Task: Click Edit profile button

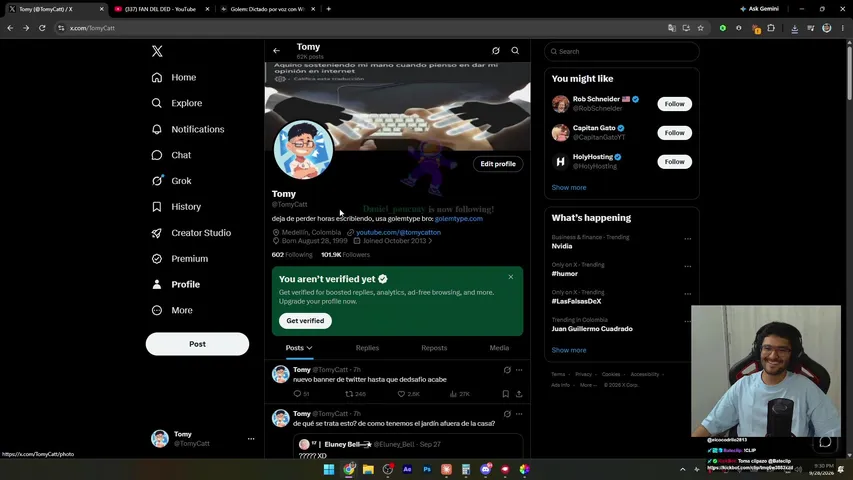Action: tap(498, 164)
